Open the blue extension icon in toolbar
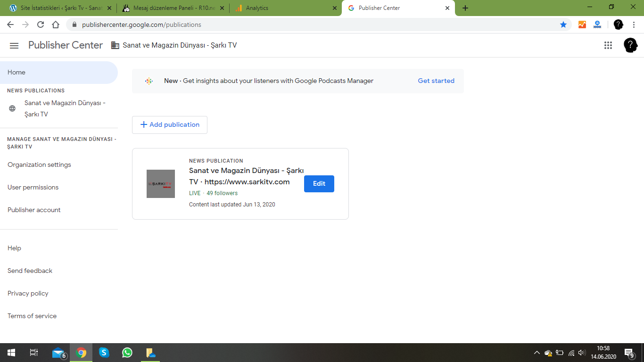 click(597, 25)
